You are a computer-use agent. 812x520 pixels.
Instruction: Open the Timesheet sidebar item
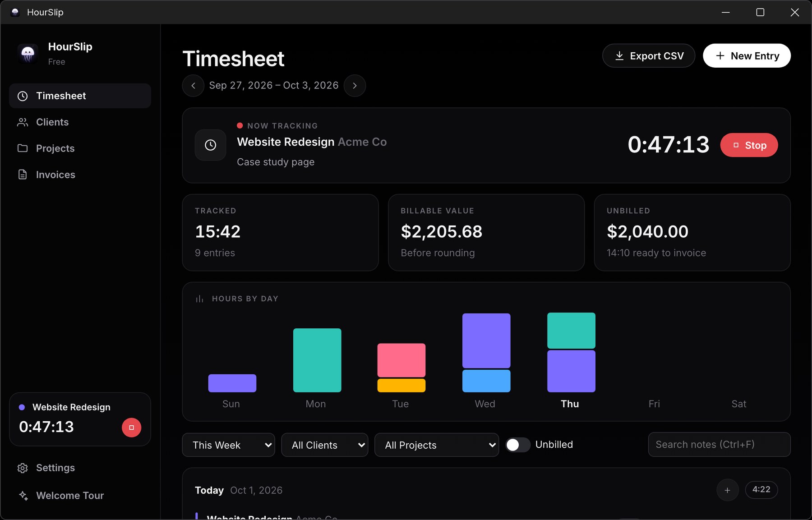80,96
